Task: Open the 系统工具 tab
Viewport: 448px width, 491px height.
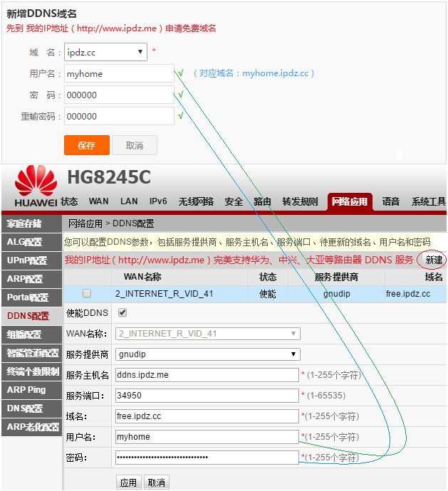Action: [x=429, y=201]
